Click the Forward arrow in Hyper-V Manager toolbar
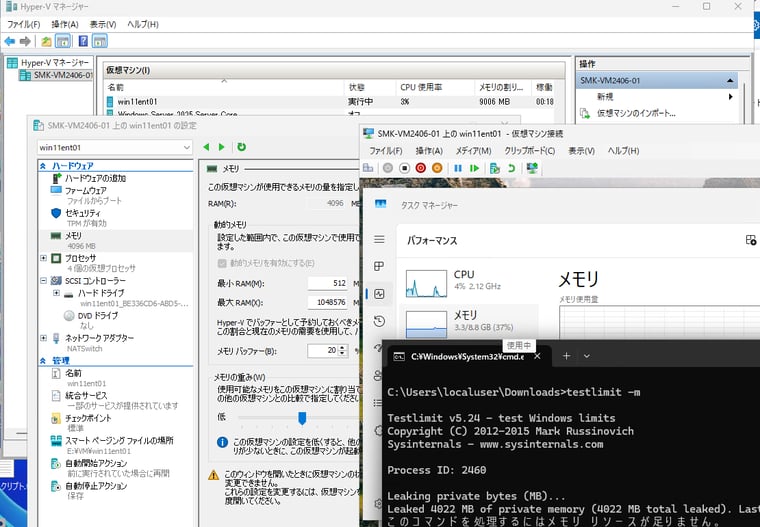The image size is (760, 527). point(25,42)
